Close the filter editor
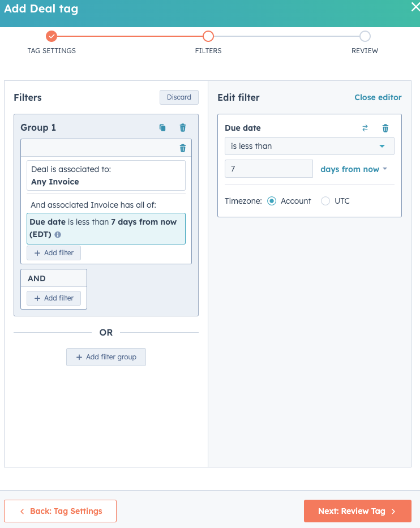This screenshot has height=528, width=420. click(378, 97)
